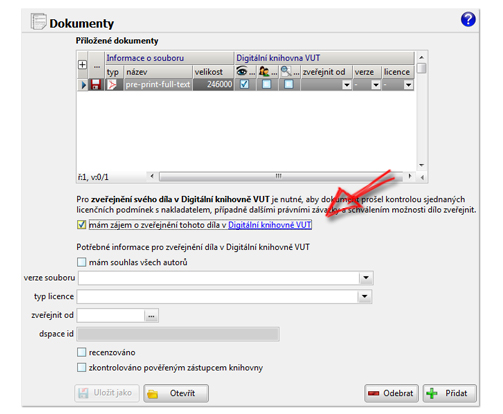This screenshot has height=414, width=503.
Task: Click the 'licence' column header
Action: pyautogui.click(x=398, y=72)
